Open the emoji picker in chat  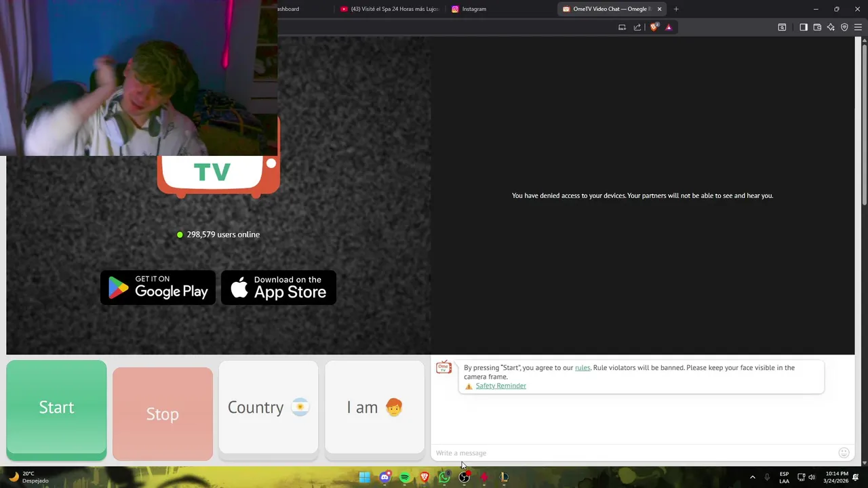coord(844,453)
